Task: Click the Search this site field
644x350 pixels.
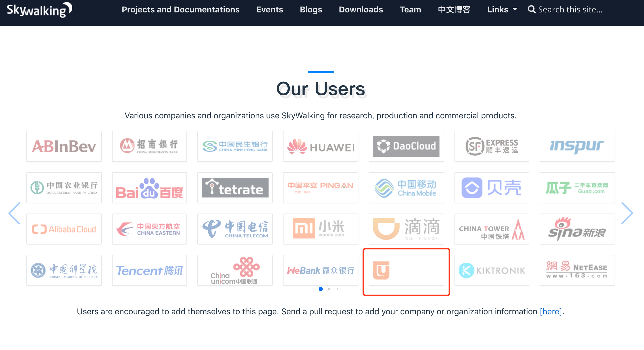Action: 570,10
